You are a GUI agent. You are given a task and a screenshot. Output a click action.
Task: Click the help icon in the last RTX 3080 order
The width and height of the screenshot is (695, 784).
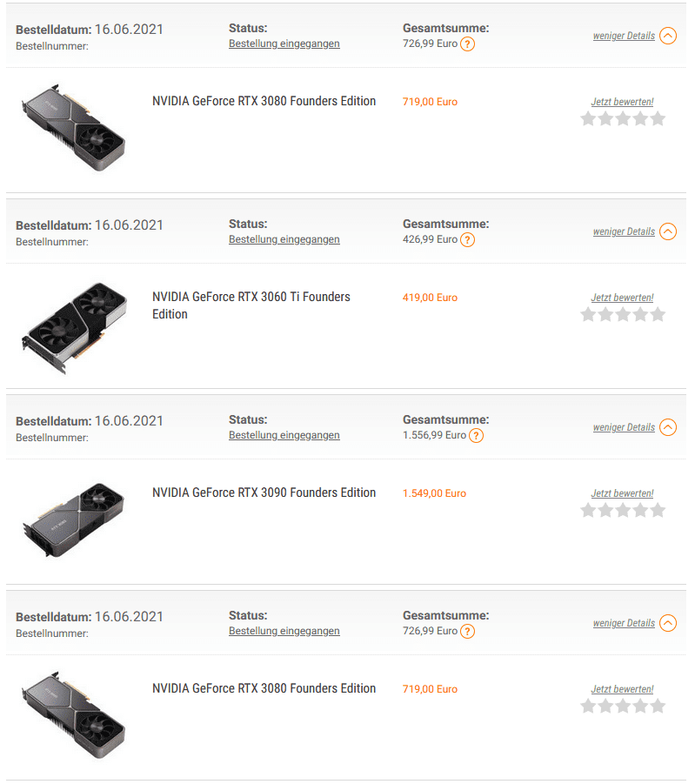[x=467, y=631]
